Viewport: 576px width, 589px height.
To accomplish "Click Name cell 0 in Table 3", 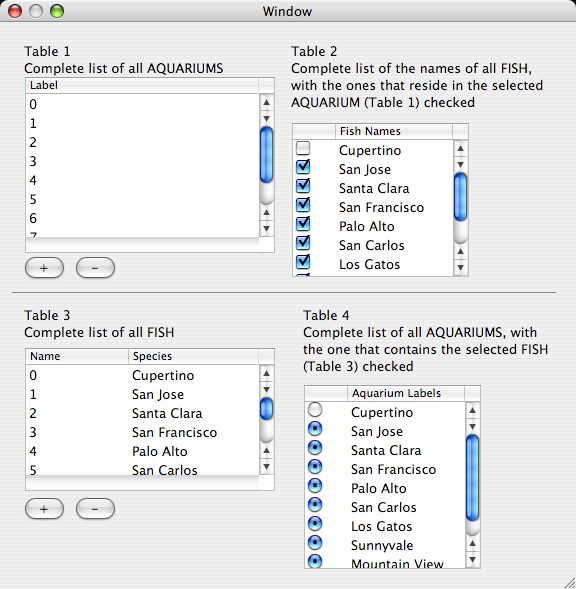I will pos(77,375).
